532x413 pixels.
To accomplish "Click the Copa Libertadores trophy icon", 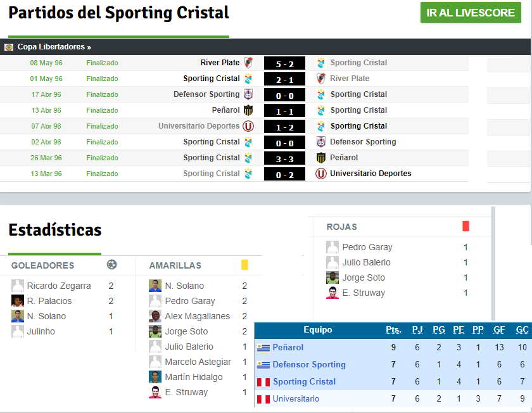I will (9, 47).
